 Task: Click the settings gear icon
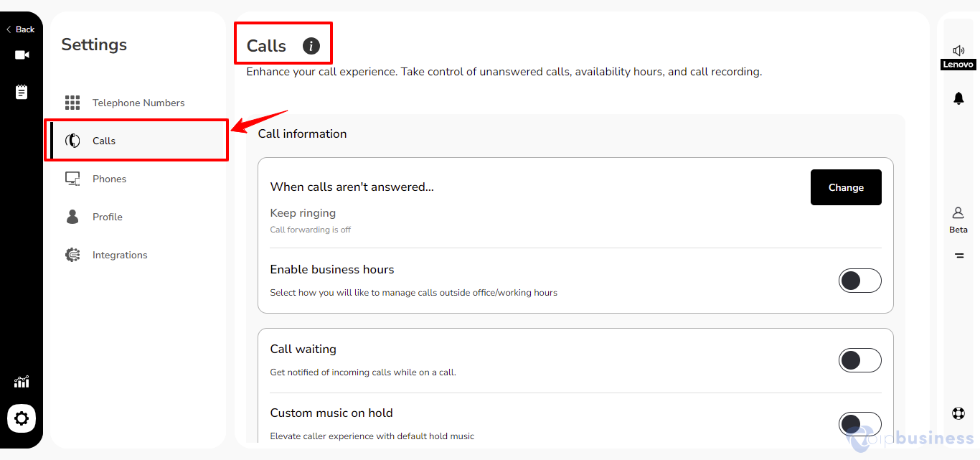click(x=22, y=418)
